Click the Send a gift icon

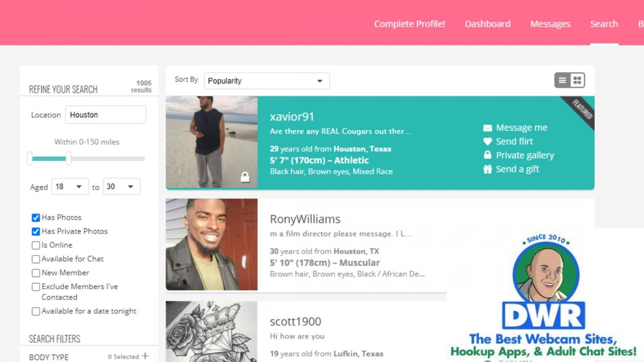point(487,169)
